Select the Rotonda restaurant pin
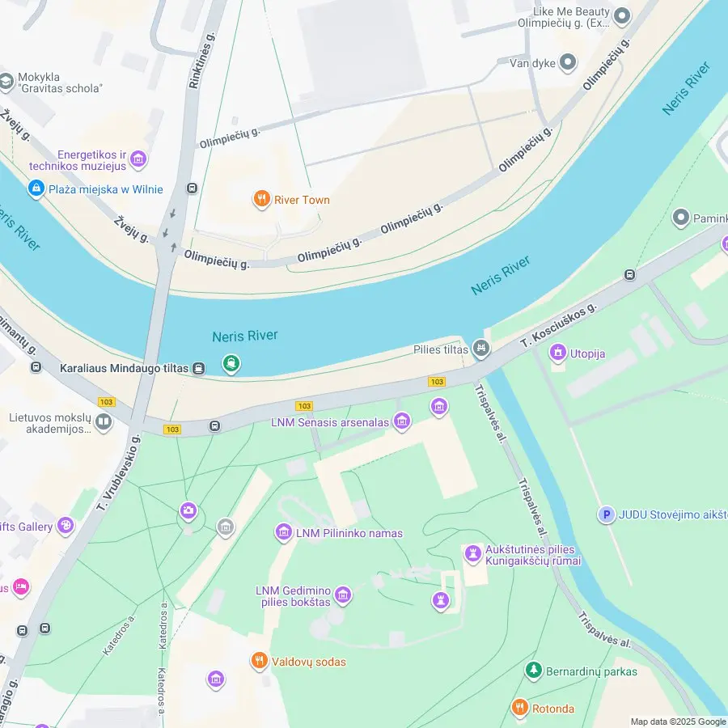Image resolution: width=728 pixels, height=728 pixels. [x=520, y=708]
